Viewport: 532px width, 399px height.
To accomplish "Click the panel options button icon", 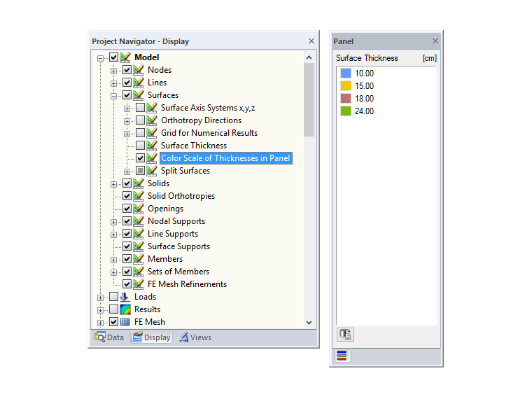I will [345, 335].
